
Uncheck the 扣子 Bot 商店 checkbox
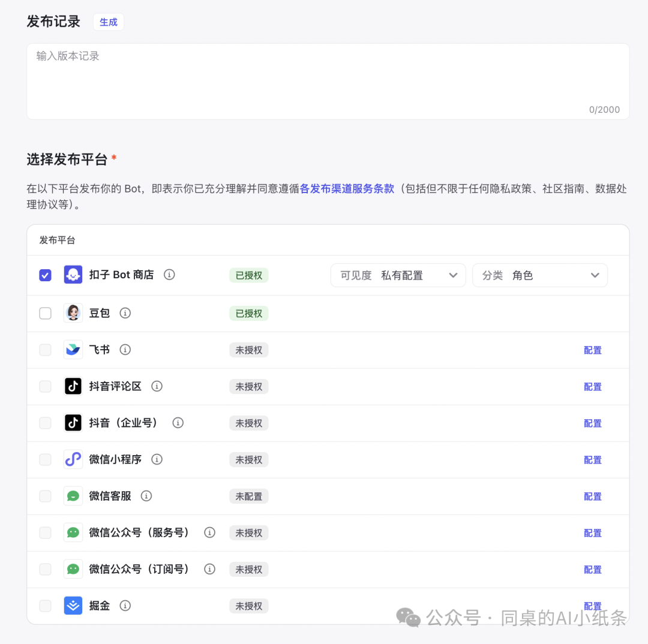tap(45, 275)
